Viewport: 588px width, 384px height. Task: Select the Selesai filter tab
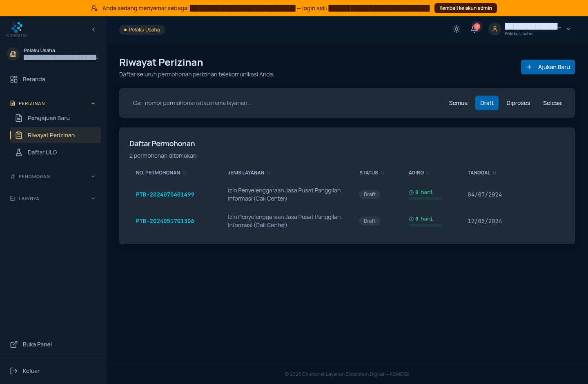click(x=553, y=103)
